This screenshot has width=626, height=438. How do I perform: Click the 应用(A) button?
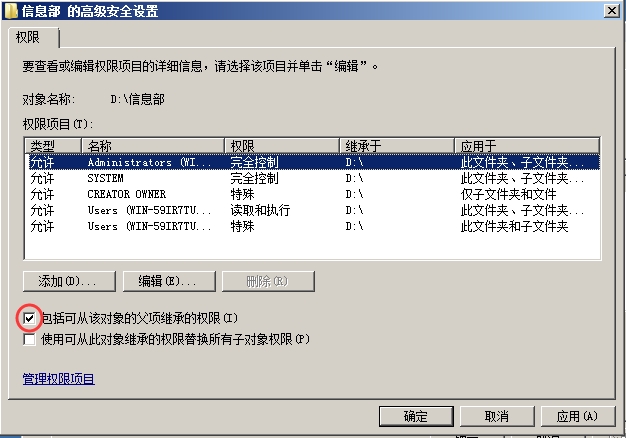click(x=578, y=416)
